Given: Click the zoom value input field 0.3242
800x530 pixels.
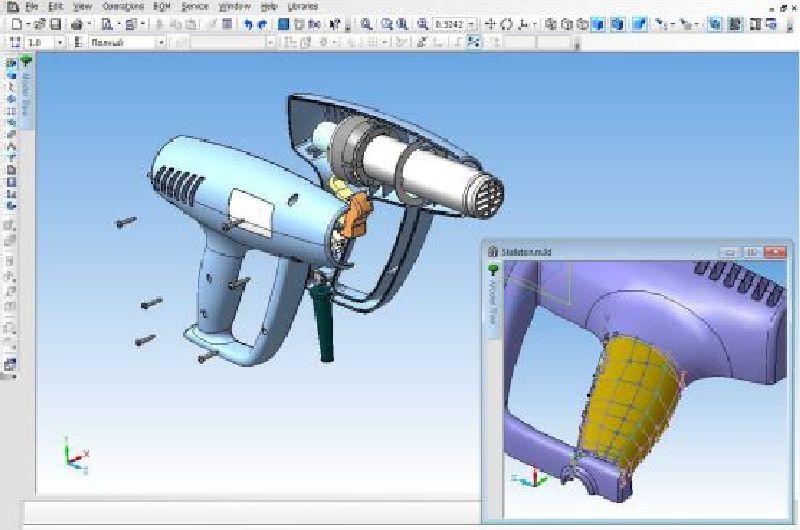Looking at the screenshot, I should tap(449, 24).
